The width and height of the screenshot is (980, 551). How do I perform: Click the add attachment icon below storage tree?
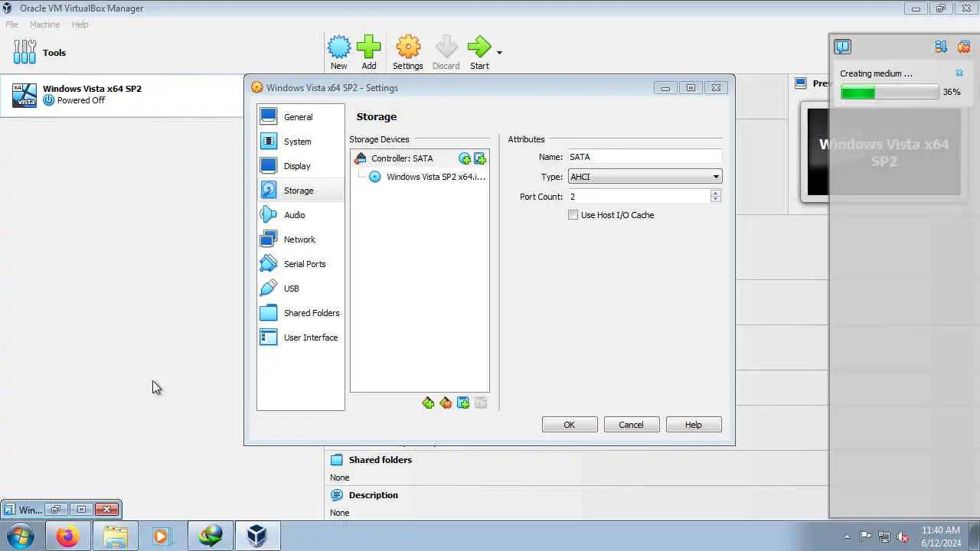463,403
